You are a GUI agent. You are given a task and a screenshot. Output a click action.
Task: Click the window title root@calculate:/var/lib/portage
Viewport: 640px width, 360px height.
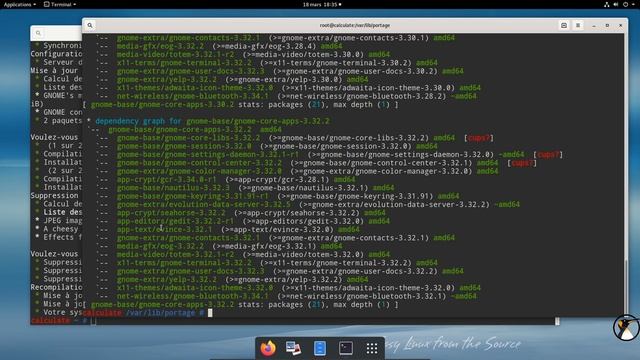(355, 25)
